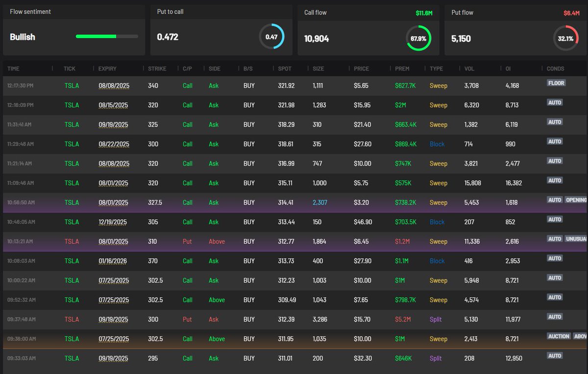Open the 08/22/2025 expiry link
The width and height of the screenshot is (588, 374).
[x=113, y=144]
